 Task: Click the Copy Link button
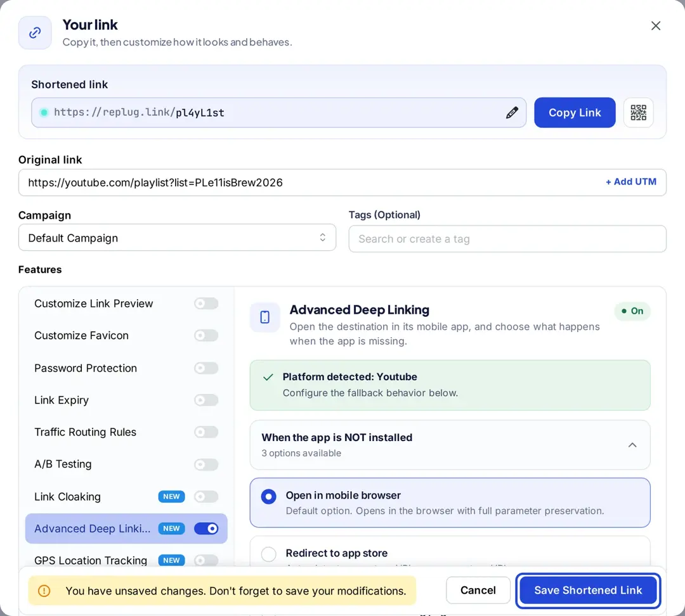(x=575, y=113)
